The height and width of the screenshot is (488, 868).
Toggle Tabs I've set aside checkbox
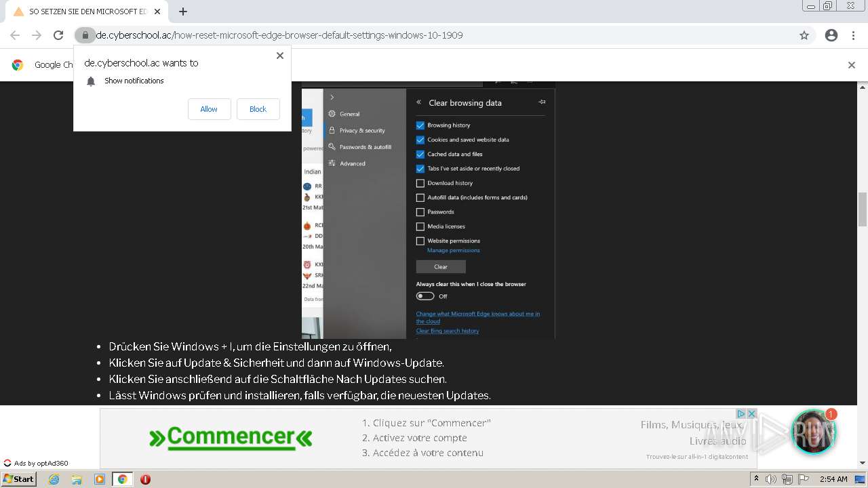coord(420,169)
